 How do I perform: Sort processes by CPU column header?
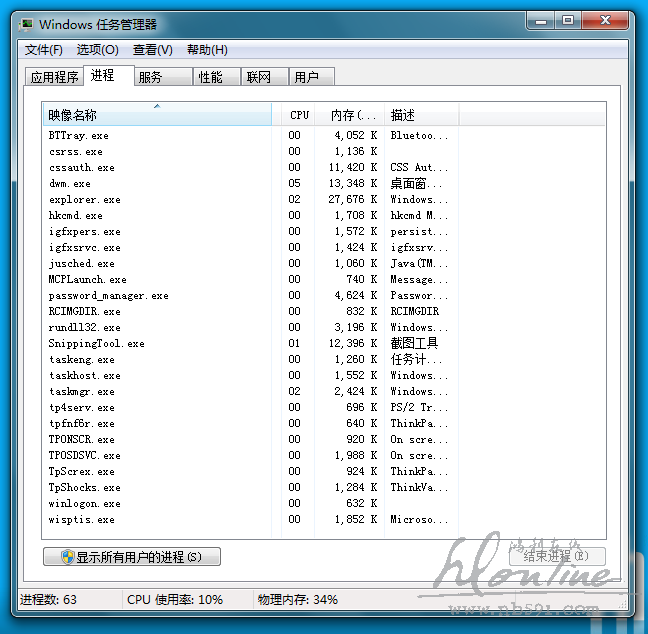pos(299,115)
